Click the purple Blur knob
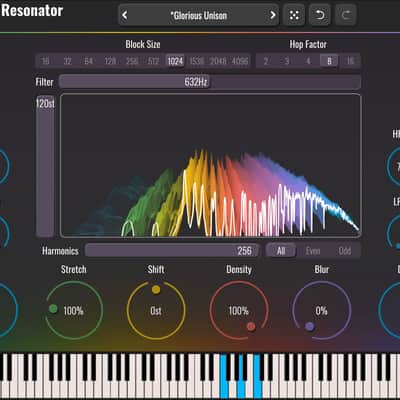This screenshot has height=400, width=400. [x=322, y=310]
